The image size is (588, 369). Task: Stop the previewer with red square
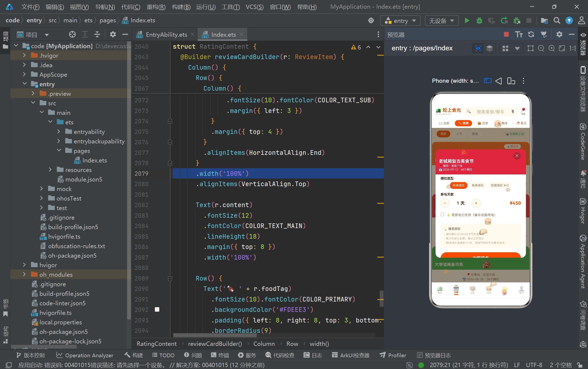point(506,34)
